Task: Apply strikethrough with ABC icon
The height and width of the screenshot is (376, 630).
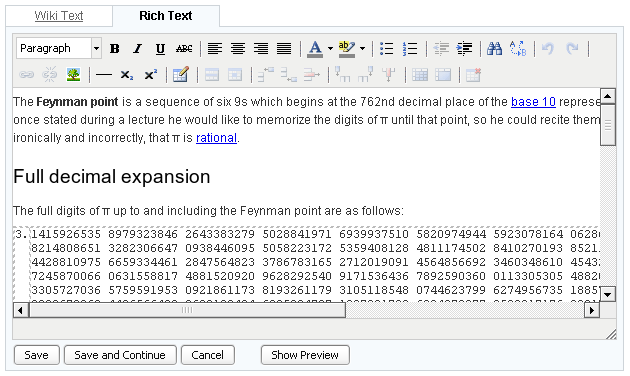Action: [x=184, y=49]
